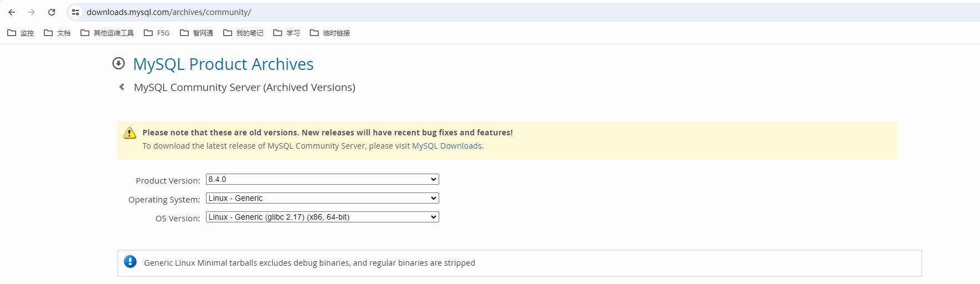Click the download circle icon beside title

(x=118, y=63)
